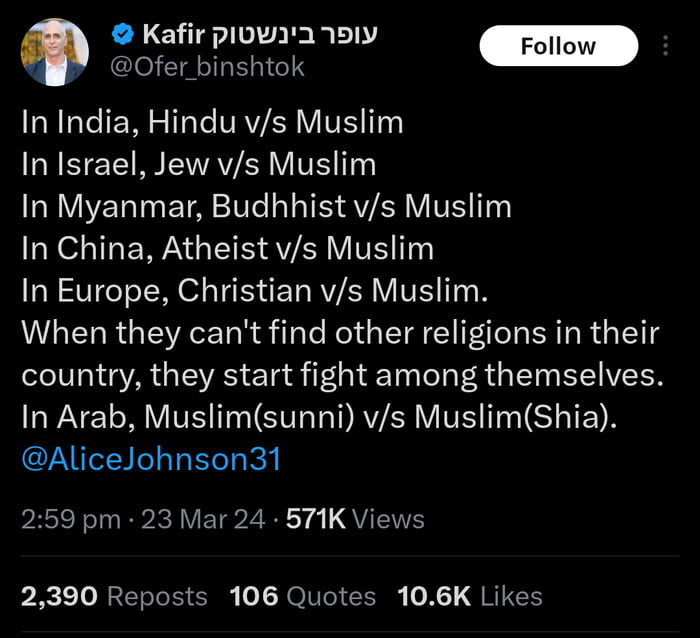The width and height of the screenshot is (700, 638).
Task: Open the profile picture of Ofer_binshtok
Action: click(56, 51)
